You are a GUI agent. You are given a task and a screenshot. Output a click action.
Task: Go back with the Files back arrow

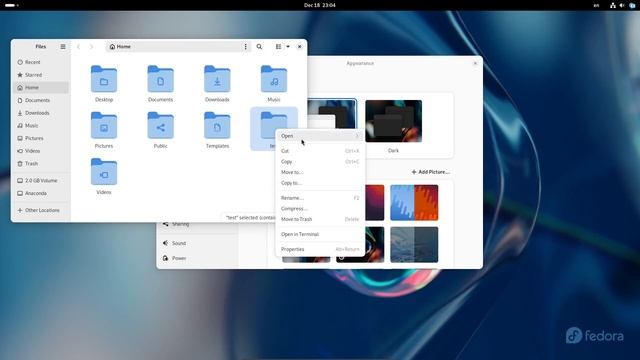point(78,47)
